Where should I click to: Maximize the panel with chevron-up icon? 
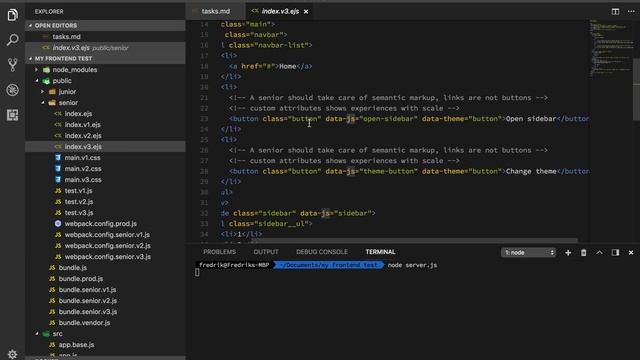click(x=599, y=253)
